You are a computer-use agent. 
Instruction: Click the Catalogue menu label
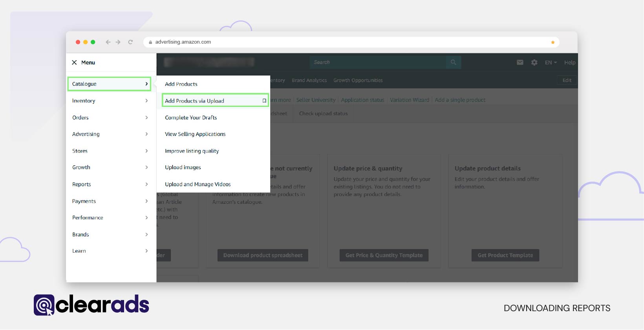[x=84, y=84]
